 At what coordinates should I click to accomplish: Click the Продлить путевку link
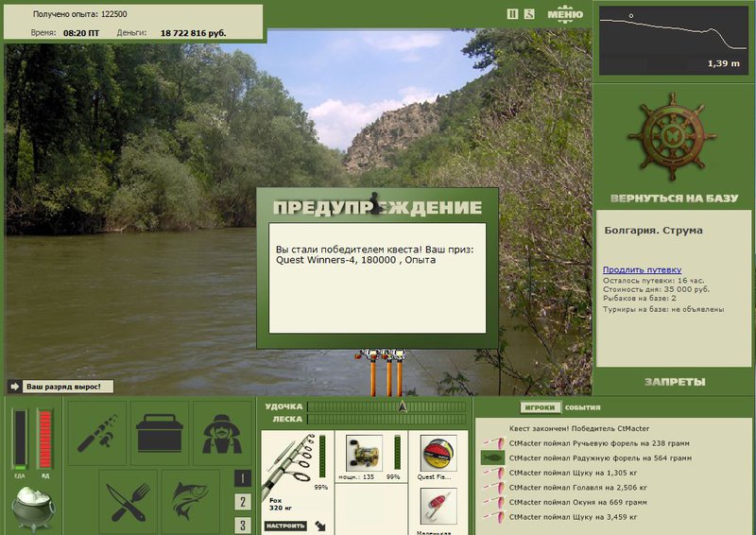click(642, 269)
